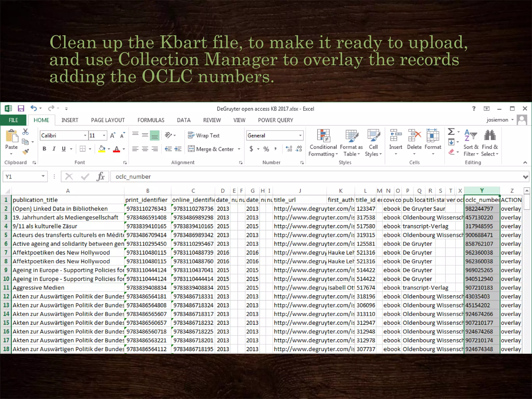
Task: Switch to the INSERT tab
Action: [x=70, y=120]
